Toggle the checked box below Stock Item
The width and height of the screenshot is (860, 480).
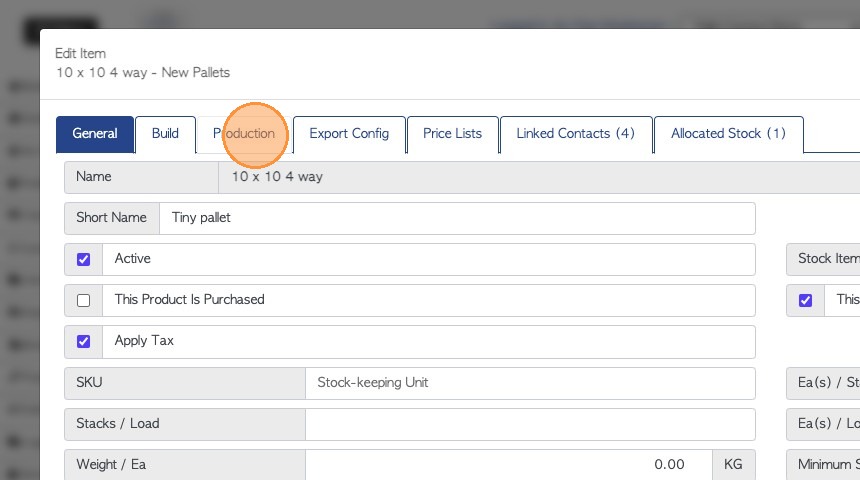[806, 300]
